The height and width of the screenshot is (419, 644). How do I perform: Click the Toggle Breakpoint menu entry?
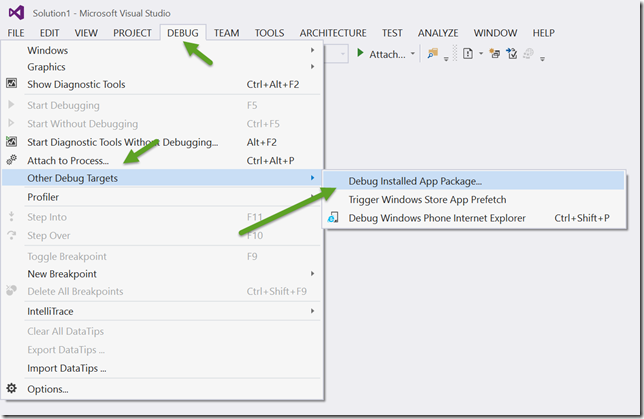(x=162, y=256)
